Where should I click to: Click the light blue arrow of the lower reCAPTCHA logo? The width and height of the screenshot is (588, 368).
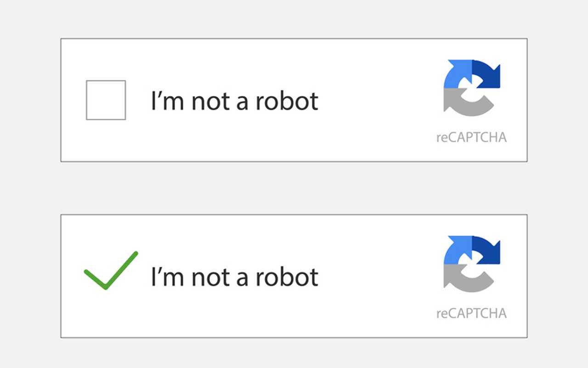[457, 250]
